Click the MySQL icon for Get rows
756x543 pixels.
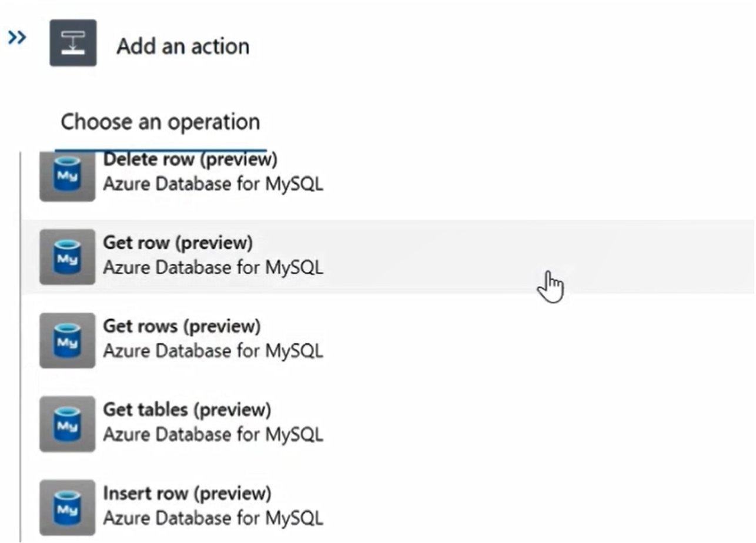click(67, 340)
